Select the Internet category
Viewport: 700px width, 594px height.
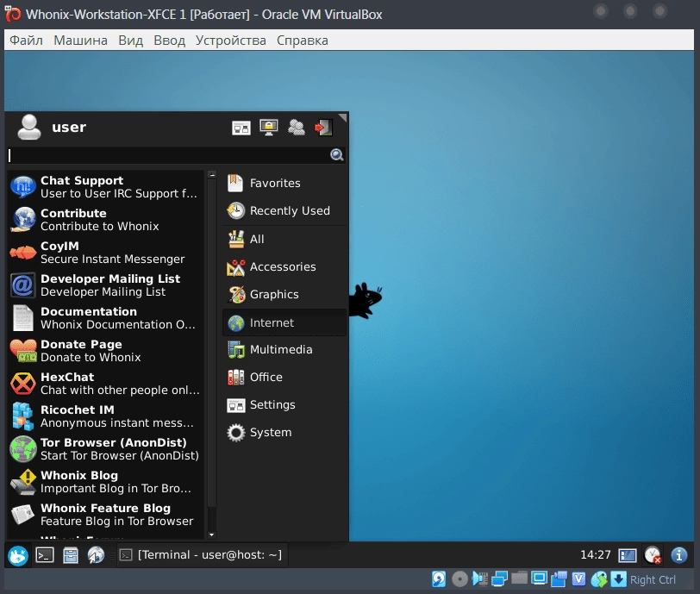pos(284,322)
